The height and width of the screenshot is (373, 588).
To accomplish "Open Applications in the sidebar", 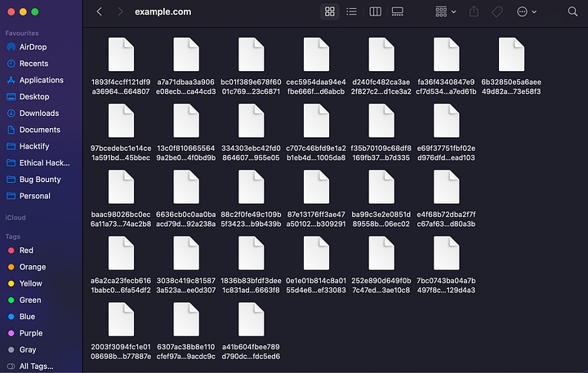I will (x=41, y=80).
